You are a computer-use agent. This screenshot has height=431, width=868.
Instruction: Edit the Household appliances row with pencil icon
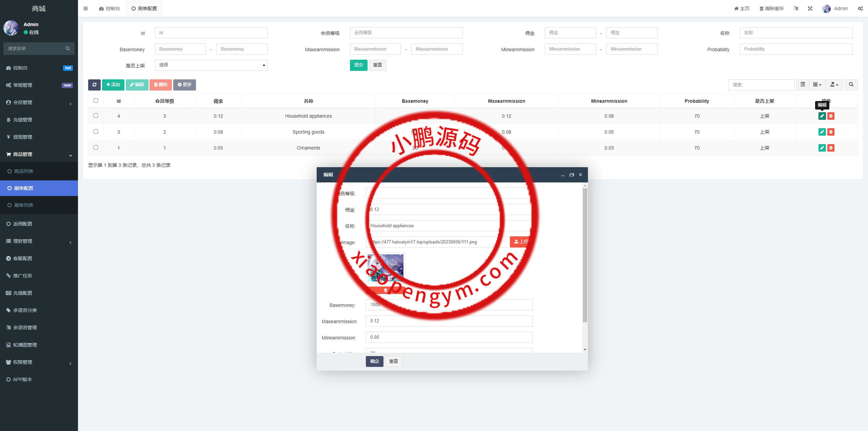[822, 116]
